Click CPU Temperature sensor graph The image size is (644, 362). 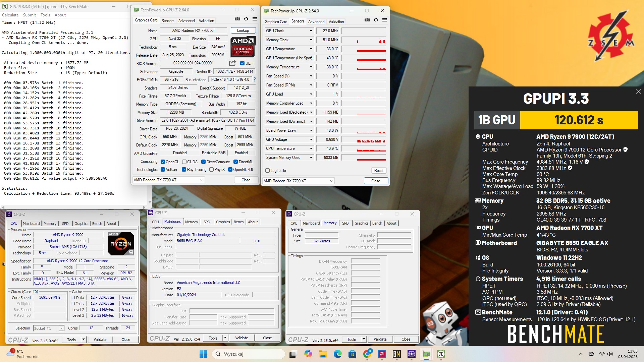(x=364, y=148)
